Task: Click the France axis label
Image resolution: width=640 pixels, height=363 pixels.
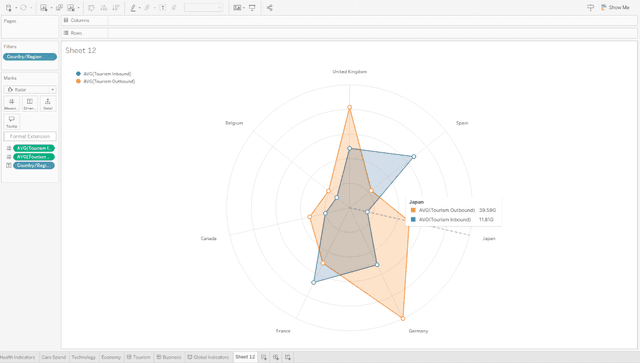Action: [283, 331]
